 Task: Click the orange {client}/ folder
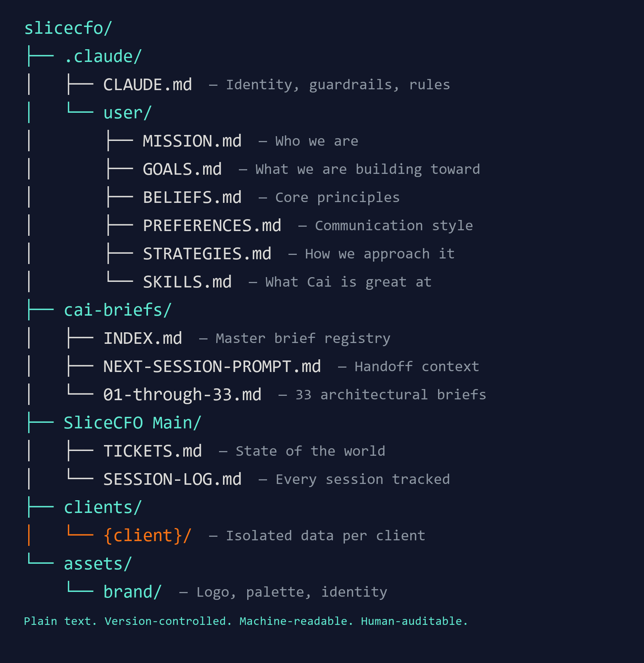tap(147, 536)
